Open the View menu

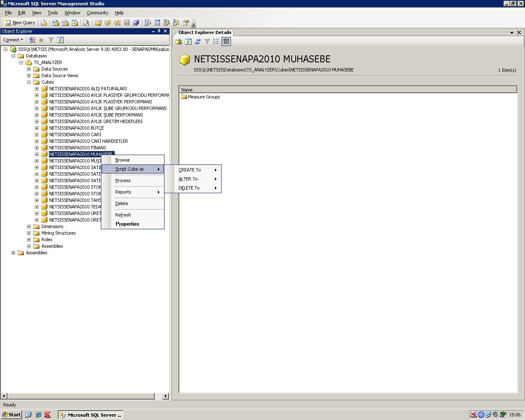click(37, 13)
